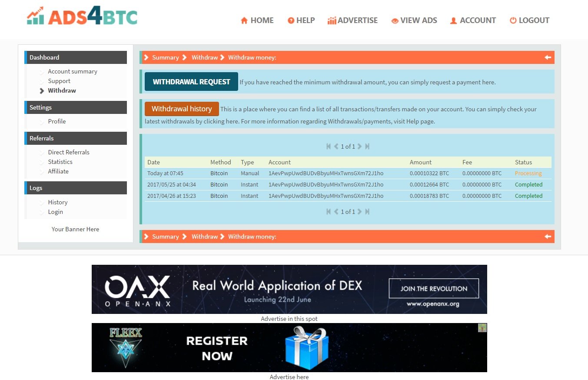The height and width of the screenshot is (380, 588).
Task: Open the FLEEX Register Now banner
Action: [x=289, y=347]
